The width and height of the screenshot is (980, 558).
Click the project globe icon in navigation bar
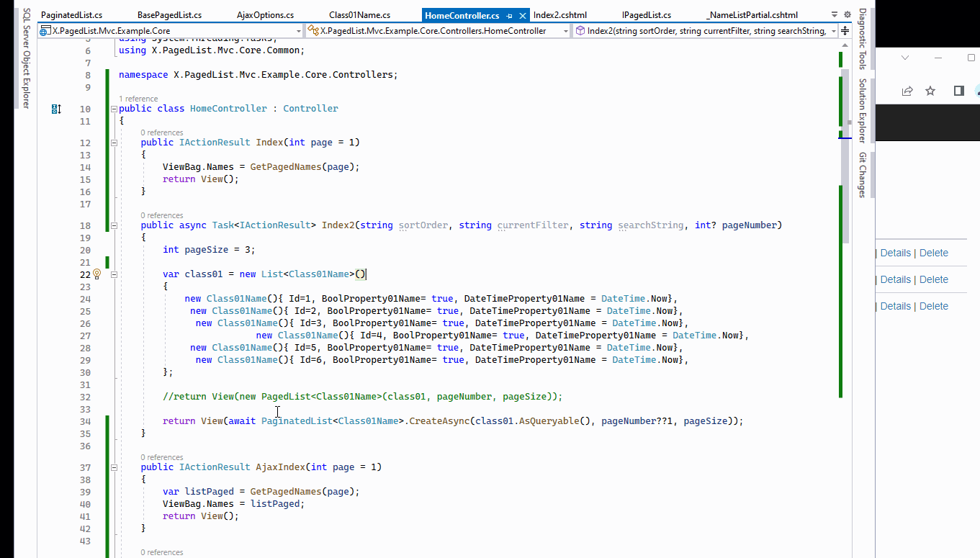pyautogui.click(x=45, y=31)
